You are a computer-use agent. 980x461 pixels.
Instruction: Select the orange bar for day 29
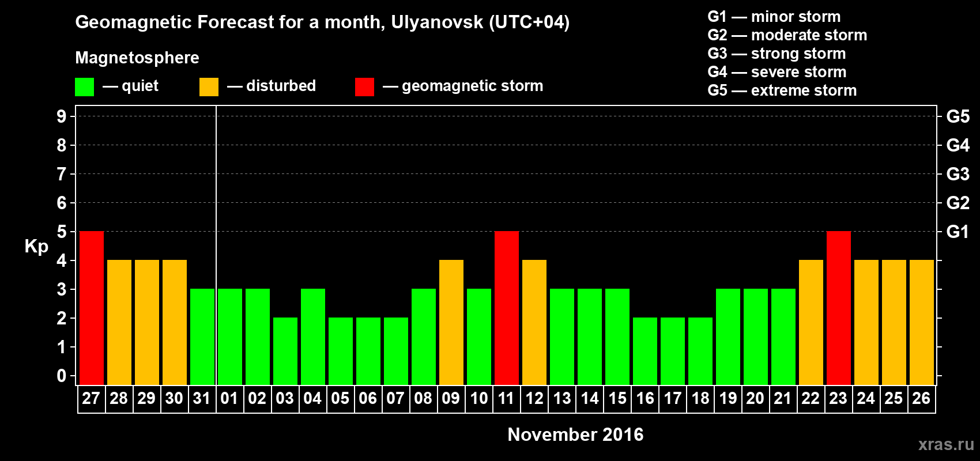click(x=147, y=323)
